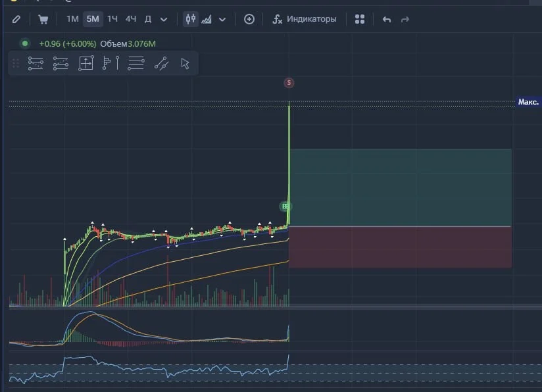Pick the boxed-arrows measure tool
The height and width of the screenshot is (392, 542).
point(86,63)
